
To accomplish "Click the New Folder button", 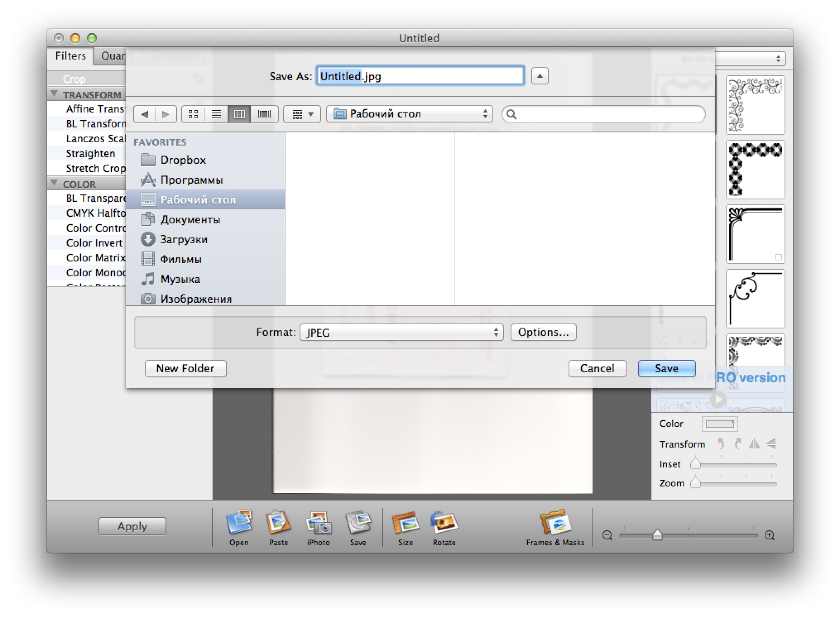I will click(185, 369).
